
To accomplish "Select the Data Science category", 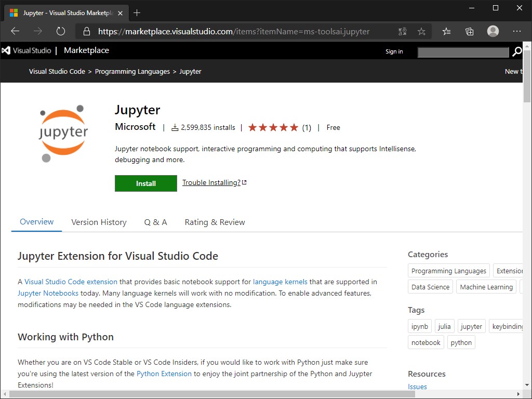I will click(x=430, y=286).
